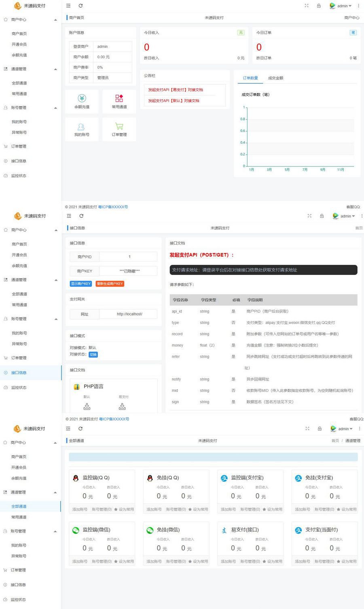Switch to the 成交金额 chart tab
364x609 pixels.
click(275, 78)
